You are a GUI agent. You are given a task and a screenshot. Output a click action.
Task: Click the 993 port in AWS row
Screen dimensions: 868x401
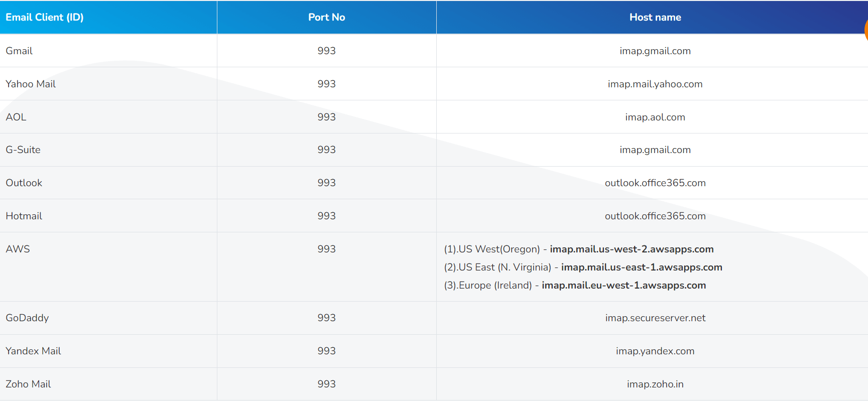[326, 249]
